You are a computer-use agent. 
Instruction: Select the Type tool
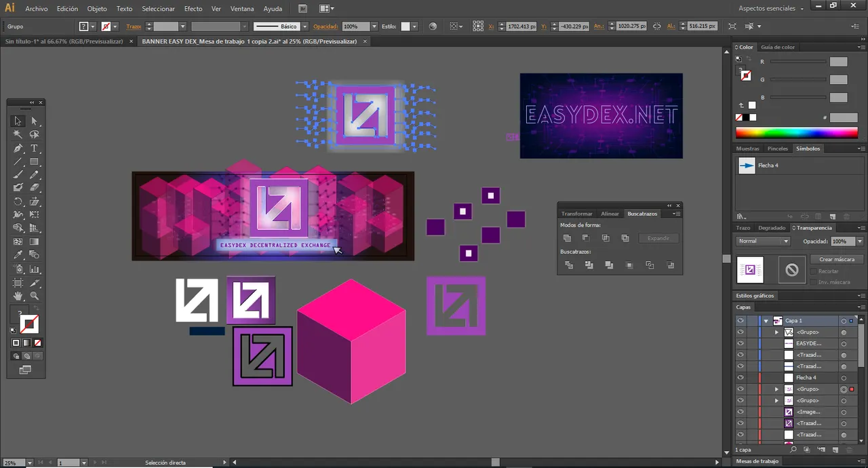click(x=34, y=148)
